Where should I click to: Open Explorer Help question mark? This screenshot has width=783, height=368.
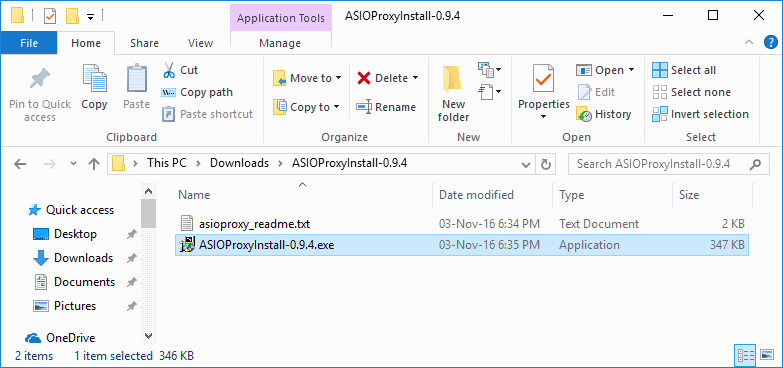coord(771,43)
